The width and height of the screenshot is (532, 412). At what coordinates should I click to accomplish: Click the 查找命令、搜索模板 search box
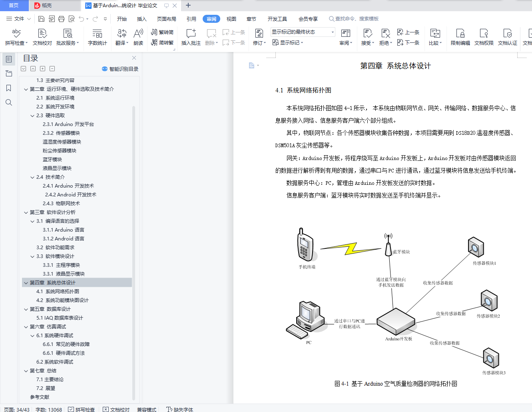point(354,19)
